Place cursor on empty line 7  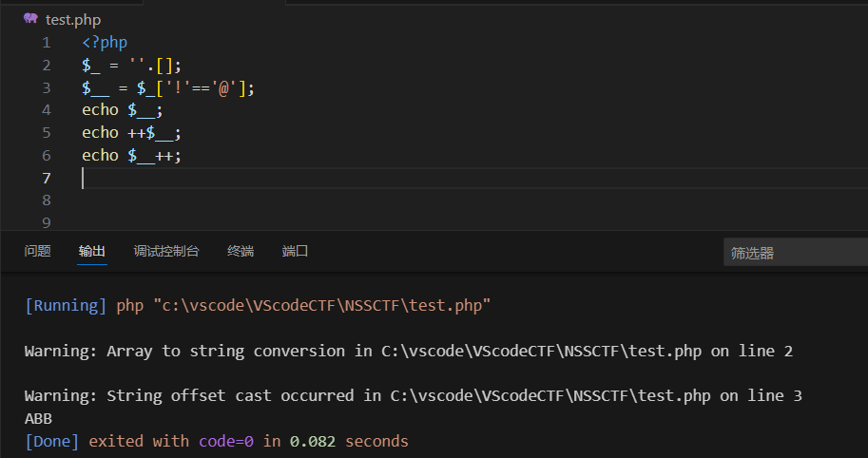[x=285, y=179]
